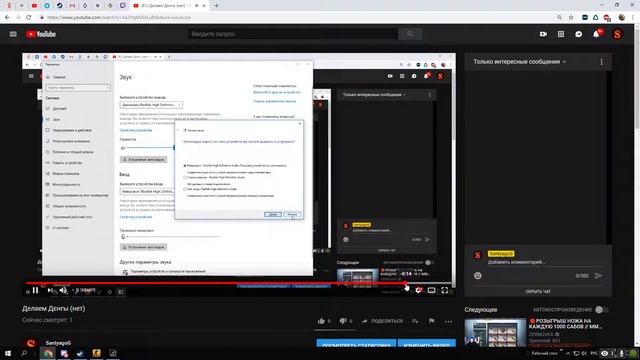The width and height of the screenshot is (640, 360).
Task: Enter fullscreen in the outer player
Action: 444,290
